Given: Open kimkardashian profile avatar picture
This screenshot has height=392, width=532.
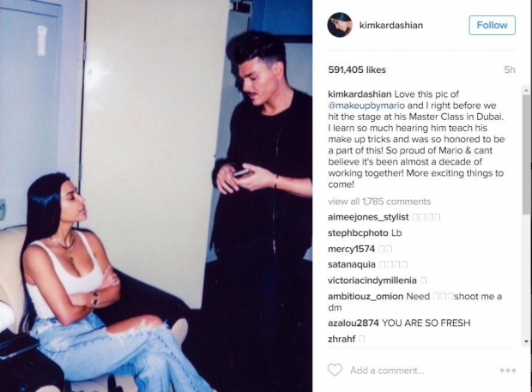Looking at the screenshot, I should click(x=340, y=25).
